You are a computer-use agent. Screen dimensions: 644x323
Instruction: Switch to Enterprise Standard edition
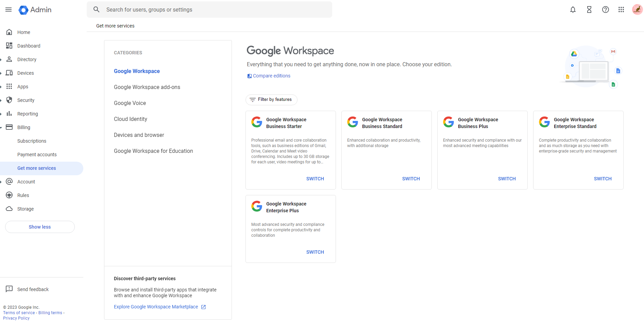click(603, 179)
